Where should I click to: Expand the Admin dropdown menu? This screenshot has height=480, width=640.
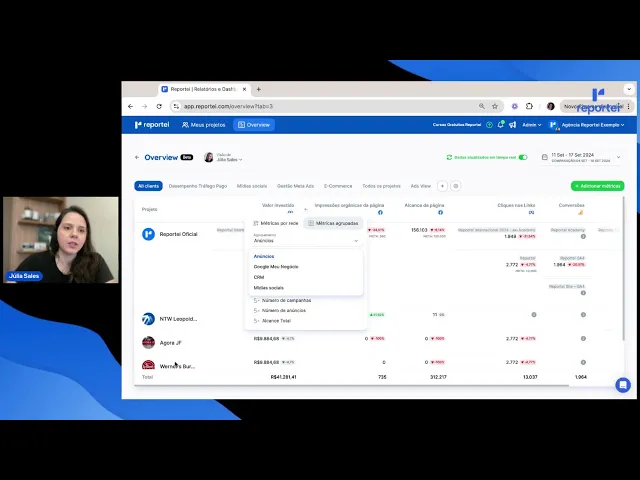pyautogui.click(x=531, y=125)
